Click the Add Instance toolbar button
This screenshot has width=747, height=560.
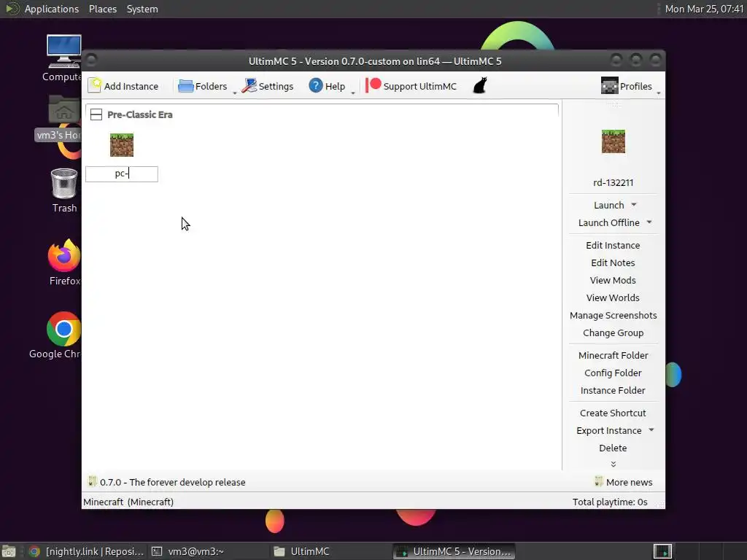coord(123,86)
